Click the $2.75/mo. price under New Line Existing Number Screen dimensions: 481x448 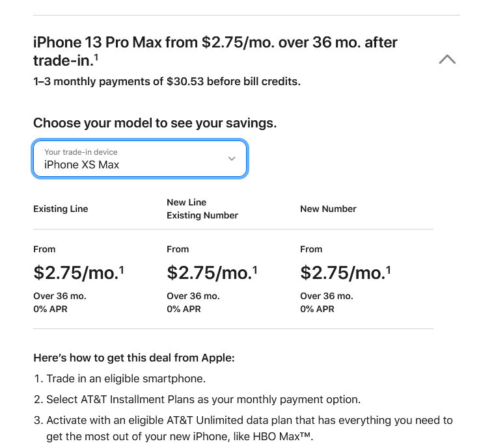(209, 272)
